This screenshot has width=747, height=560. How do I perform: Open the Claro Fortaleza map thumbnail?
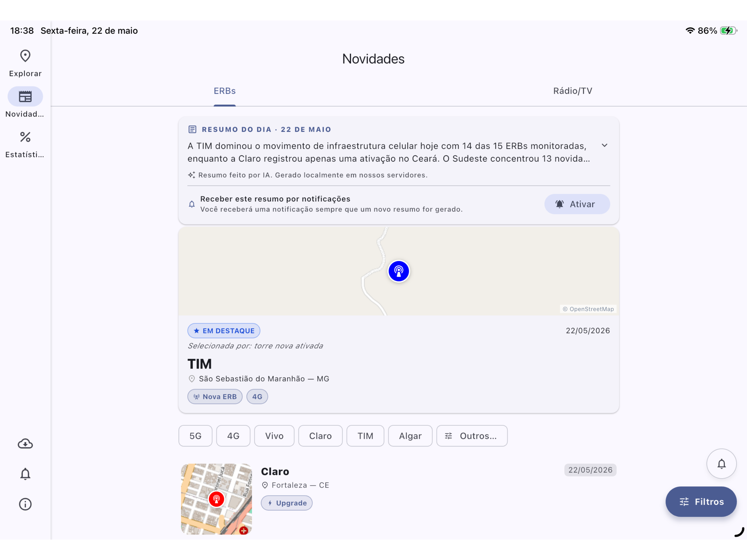pyautogui.click(x=217, y=499)
